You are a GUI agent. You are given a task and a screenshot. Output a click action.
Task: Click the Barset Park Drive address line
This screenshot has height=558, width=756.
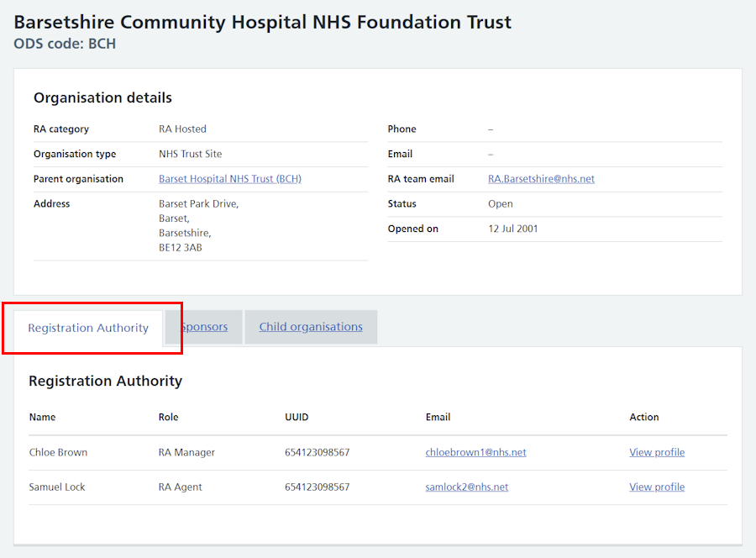click(198, 204)
